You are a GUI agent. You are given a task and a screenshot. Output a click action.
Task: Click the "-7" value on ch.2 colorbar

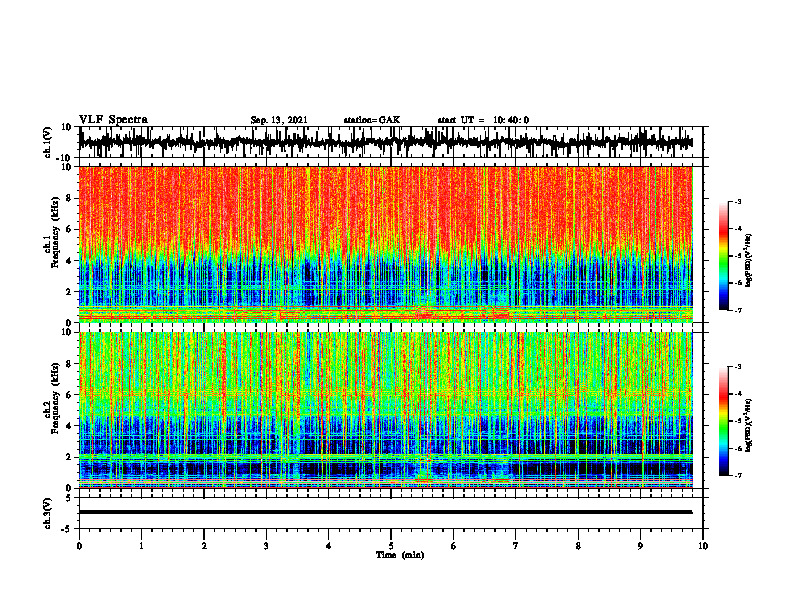pyautogui.click(x=738, y=475)
